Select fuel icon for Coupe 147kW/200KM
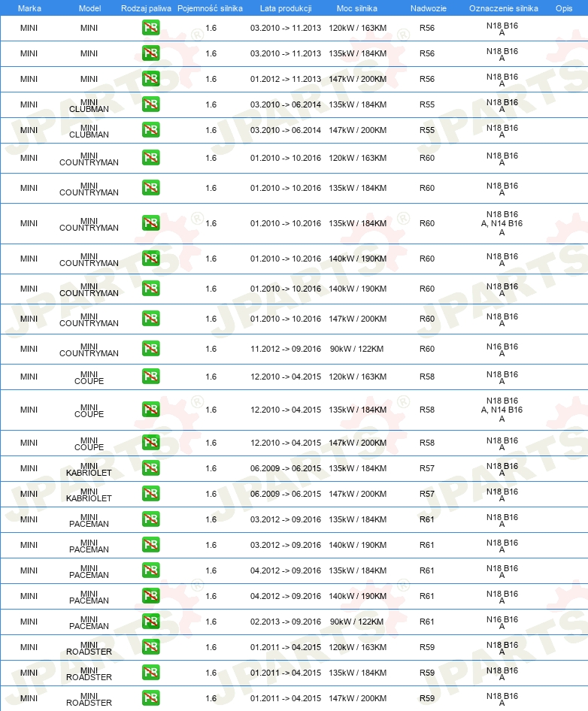This screenshot has height=711, width=588. (x=150, y=443)
